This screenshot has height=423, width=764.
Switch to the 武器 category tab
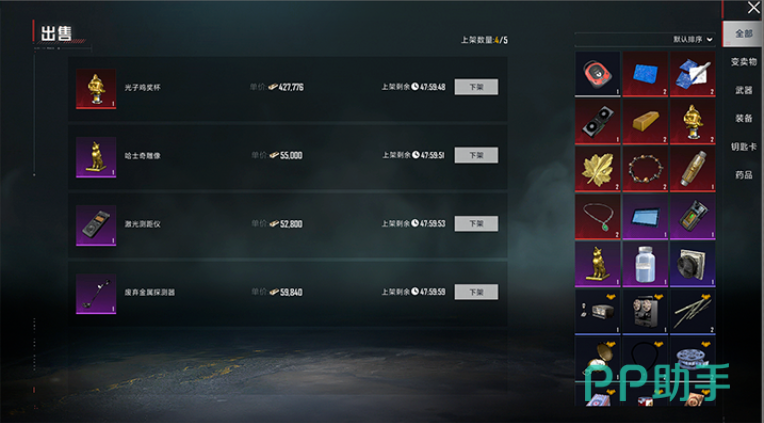tap(743, 90)
